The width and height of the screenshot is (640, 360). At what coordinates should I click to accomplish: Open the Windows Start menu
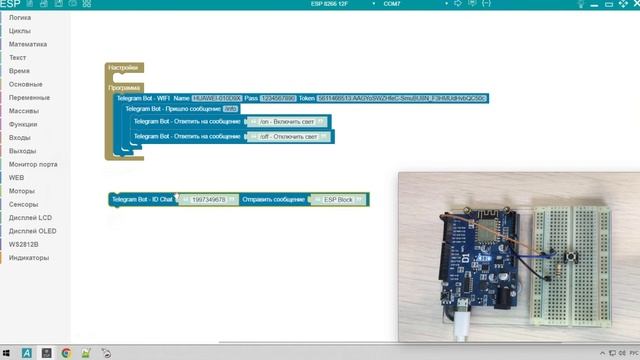[6, 353]
